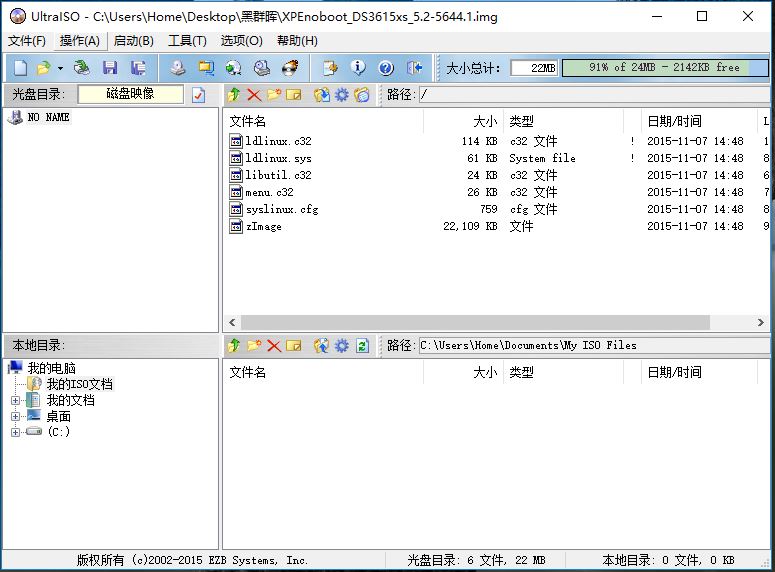
Task: Click the gear settings icon in image pane
Action: [342, 94]
